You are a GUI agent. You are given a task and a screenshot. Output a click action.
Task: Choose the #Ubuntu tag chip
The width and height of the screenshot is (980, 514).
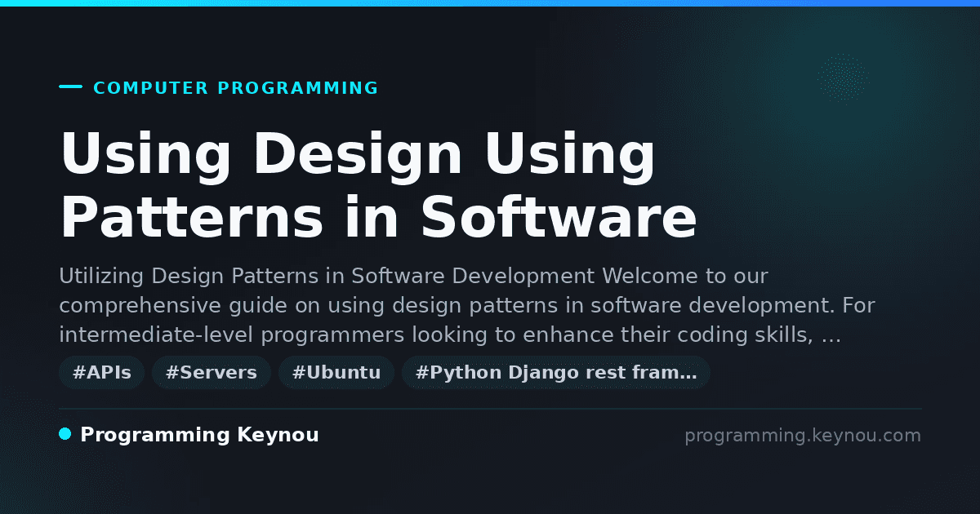coord(336,373)
